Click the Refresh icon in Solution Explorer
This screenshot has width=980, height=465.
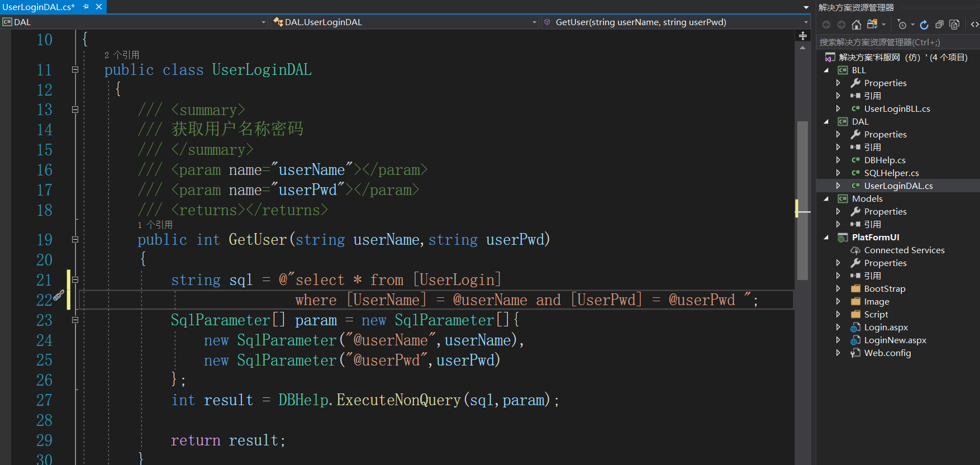pyautogui.click(x=924, y=25)
